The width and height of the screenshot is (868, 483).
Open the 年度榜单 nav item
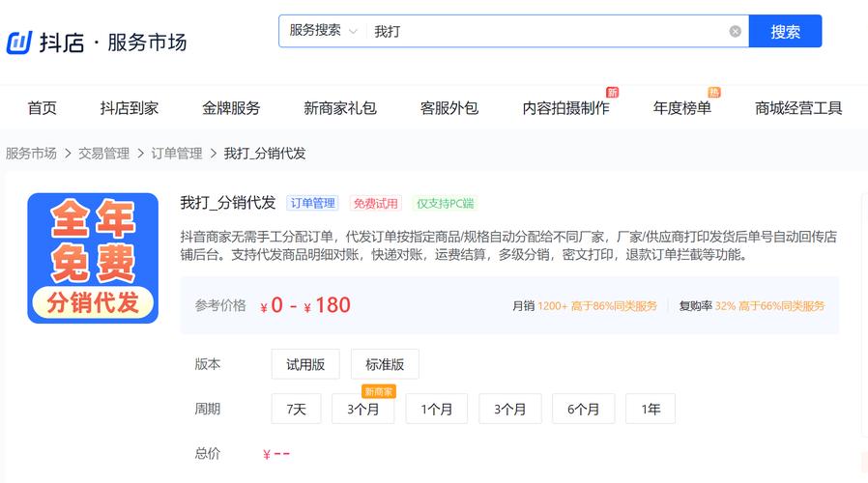pos(682,108)
